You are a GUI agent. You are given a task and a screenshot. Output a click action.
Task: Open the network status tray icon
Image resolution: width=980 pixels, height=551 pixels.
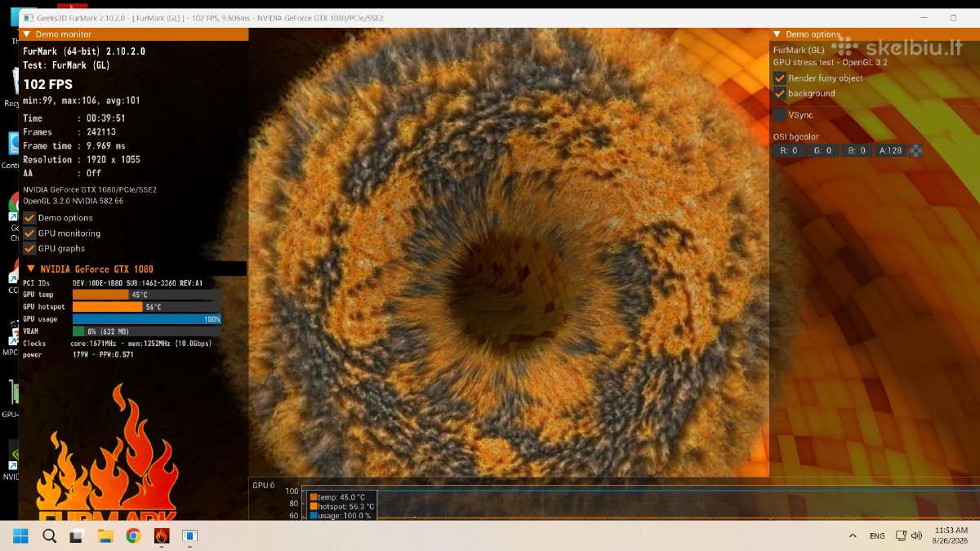901,535
